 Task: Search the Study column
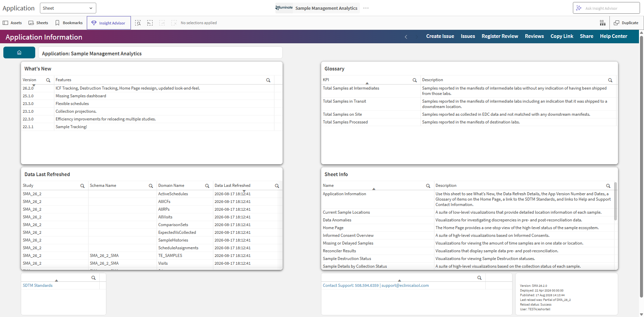click(83, 186)
